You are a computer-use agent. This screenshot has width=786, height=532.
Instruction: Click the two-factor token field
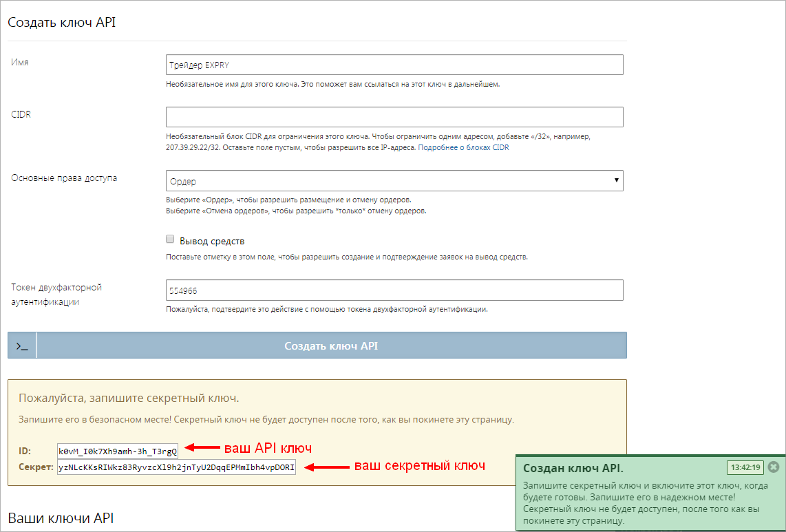(x=394, y=290)
